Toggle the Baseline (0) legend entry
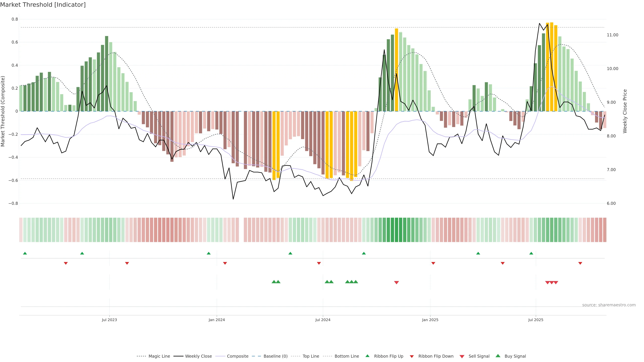 [275, 356]
